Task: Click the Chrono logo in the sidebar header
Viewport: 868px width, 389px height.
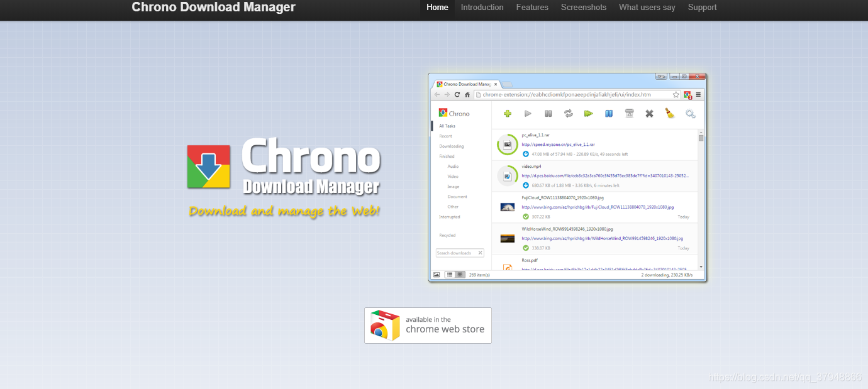Action: tap(454, 114)
